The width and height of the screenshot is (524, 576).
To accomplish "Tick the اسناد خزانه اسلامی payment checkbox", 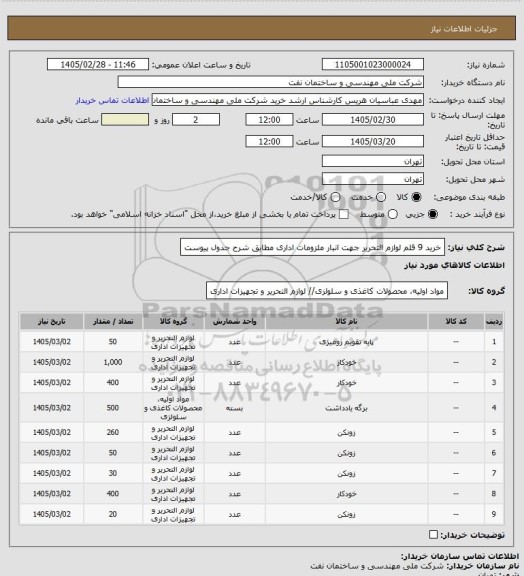I will [344, 214].
